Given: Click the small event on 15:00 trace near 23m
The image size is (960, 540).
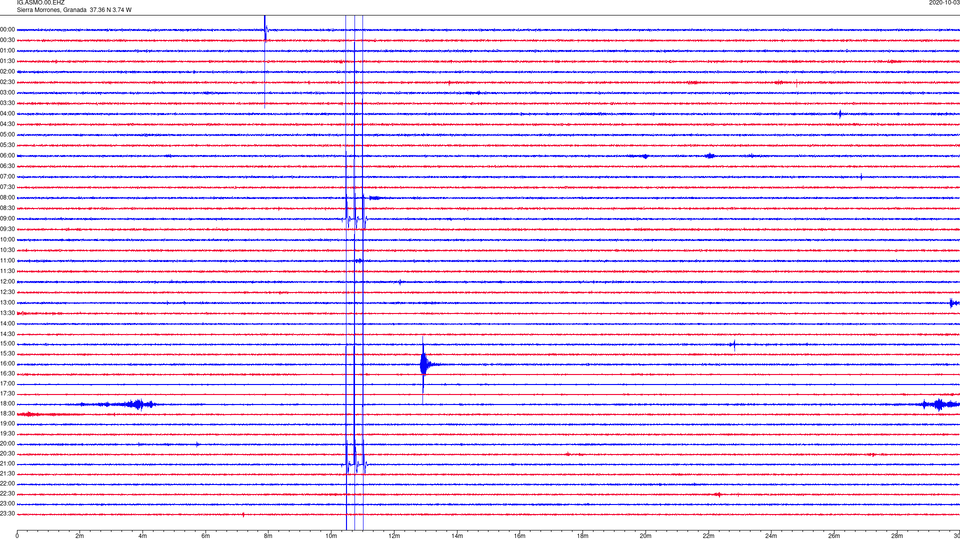Looking at the screenshot, I should coord(733,344).
